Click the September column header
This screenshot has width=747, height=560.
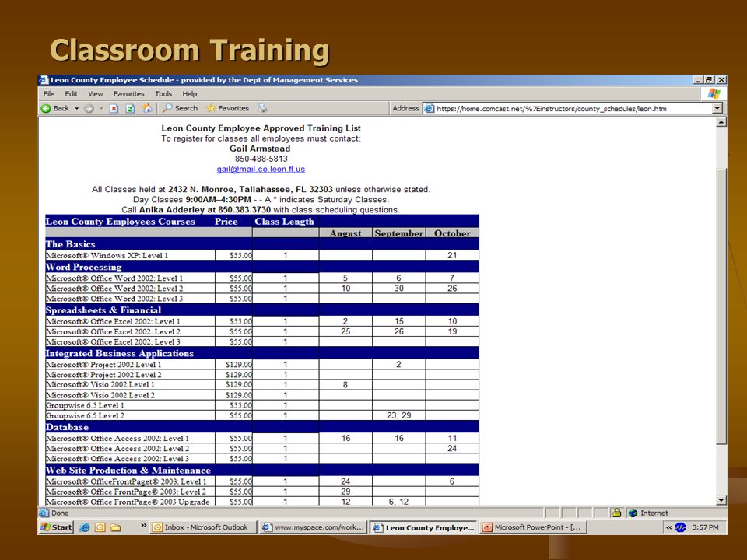click(x=398, y=233)
